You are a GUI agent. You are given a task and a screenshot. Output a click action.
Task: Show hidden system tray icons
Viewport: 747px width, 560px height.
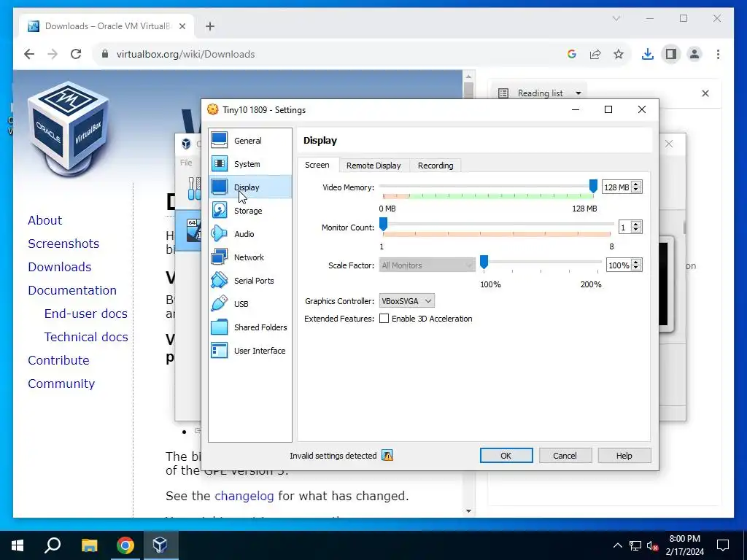(617, 545)
